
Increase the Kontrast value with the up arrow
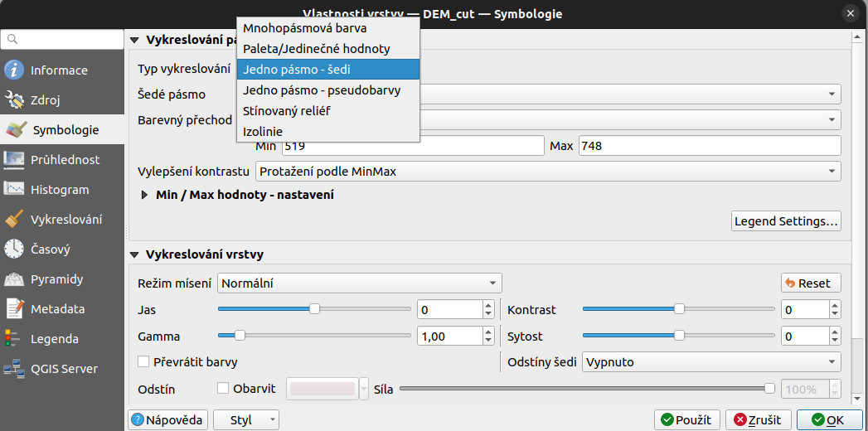point(836,305)
